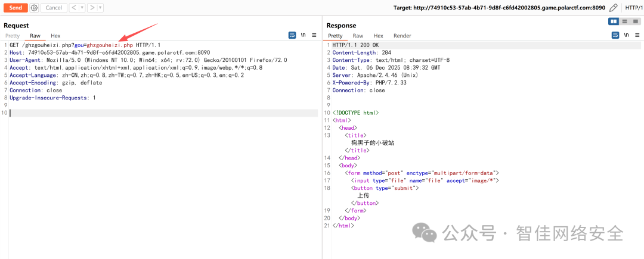The height and width of the screenshot is (259, 644).
Task: Open the Response Render tab
Action: click(x=402, y=36)
